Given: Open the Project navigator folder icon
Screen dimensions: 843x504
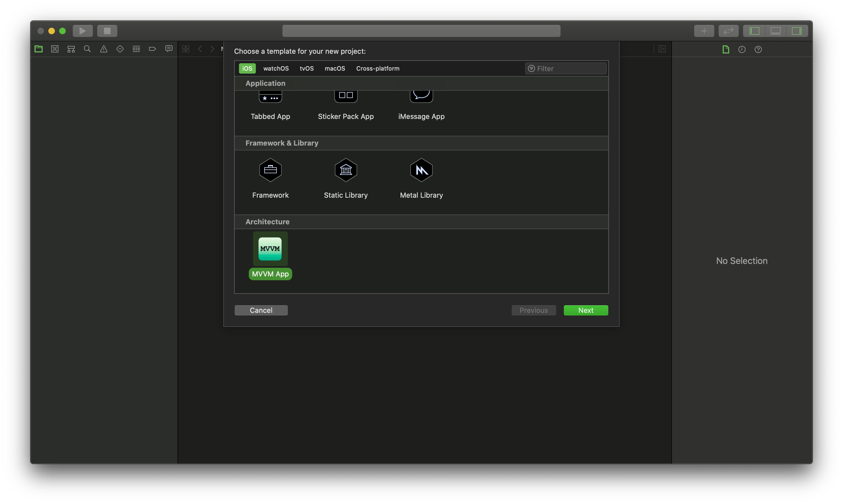Looking at the screenshot, I should pos(38,49).
